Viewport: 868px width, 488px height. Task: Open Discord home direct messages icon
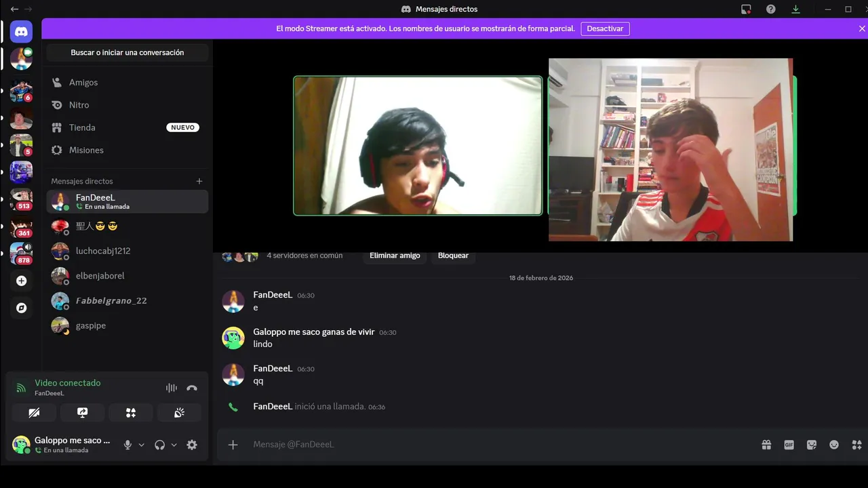pyautogui.click(x=21, y=32)
